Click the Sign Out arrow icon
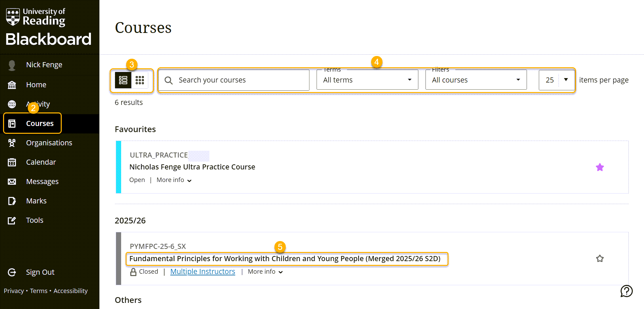 click(12, 272)
